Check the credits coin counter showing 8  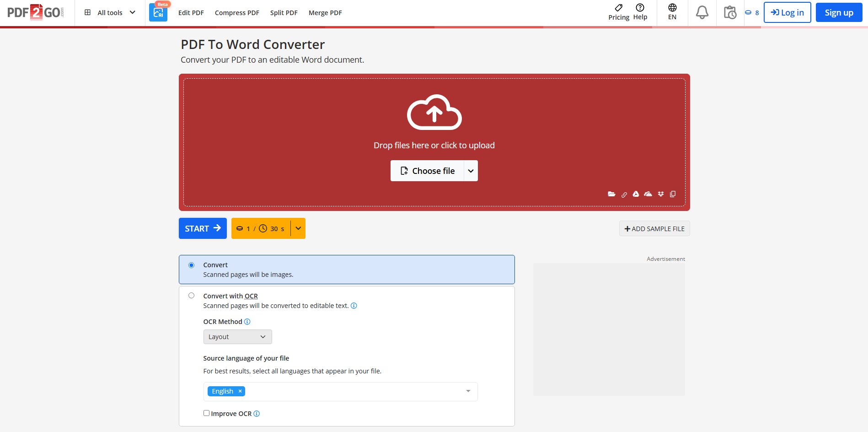click(752, 13)
